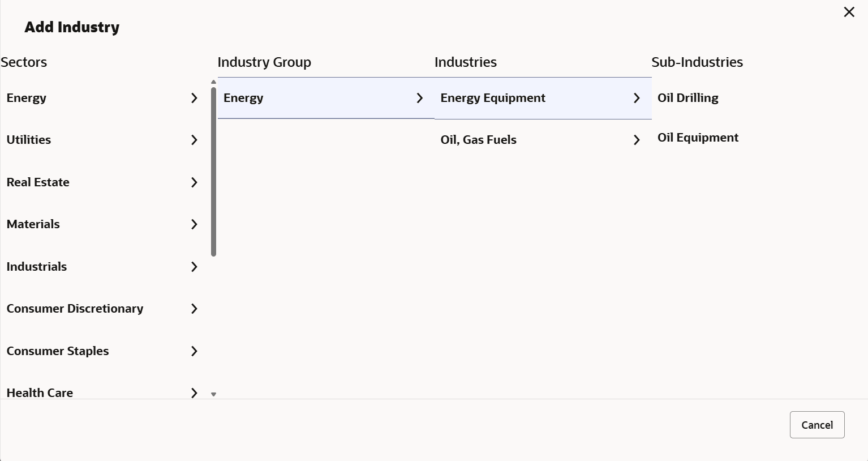Click the Health Care chevron icon
Viewport: 868px width, 461px height.
tap(194, 392)
